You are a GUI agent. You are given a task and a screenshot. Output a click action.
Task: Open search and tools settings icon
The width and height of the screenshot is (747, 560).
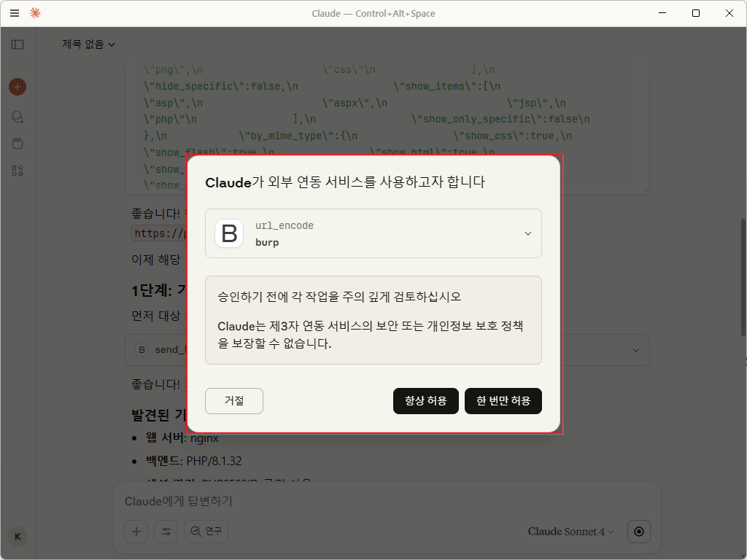click(x=166, y=532)
